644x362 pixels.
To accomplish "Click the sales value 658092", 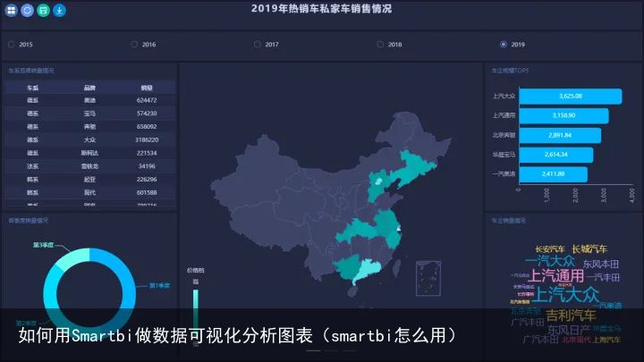I will pyautogui.click(x=147, y=126).
